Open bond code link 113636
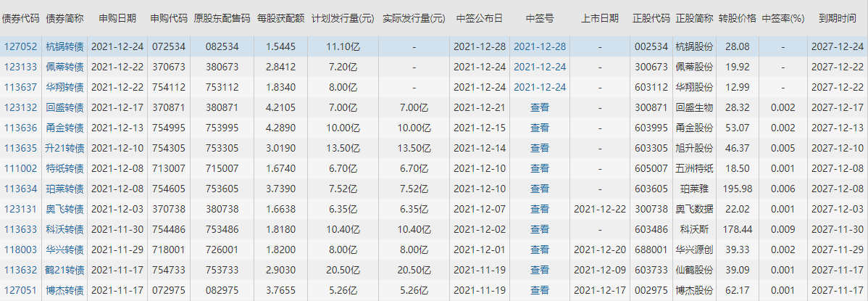The width and height of the screenshot is (868, 301). [x=20, y=128]
